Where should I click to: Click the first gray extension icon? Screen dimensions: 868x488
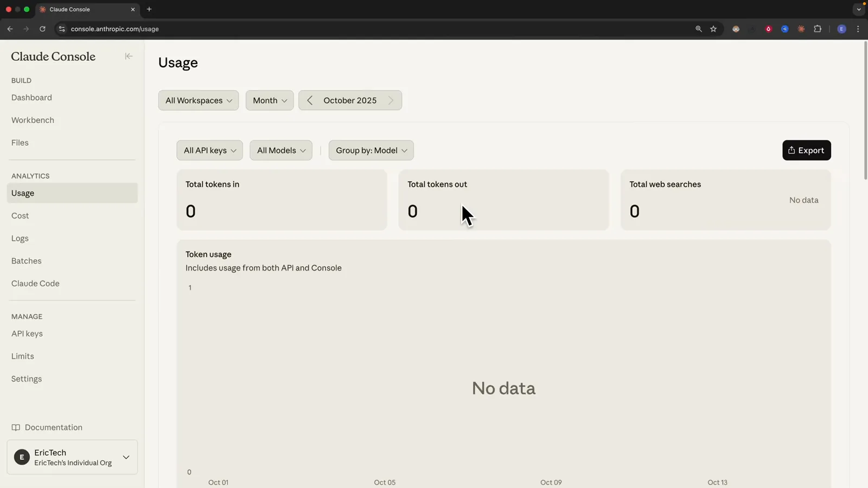pos(736,29)
